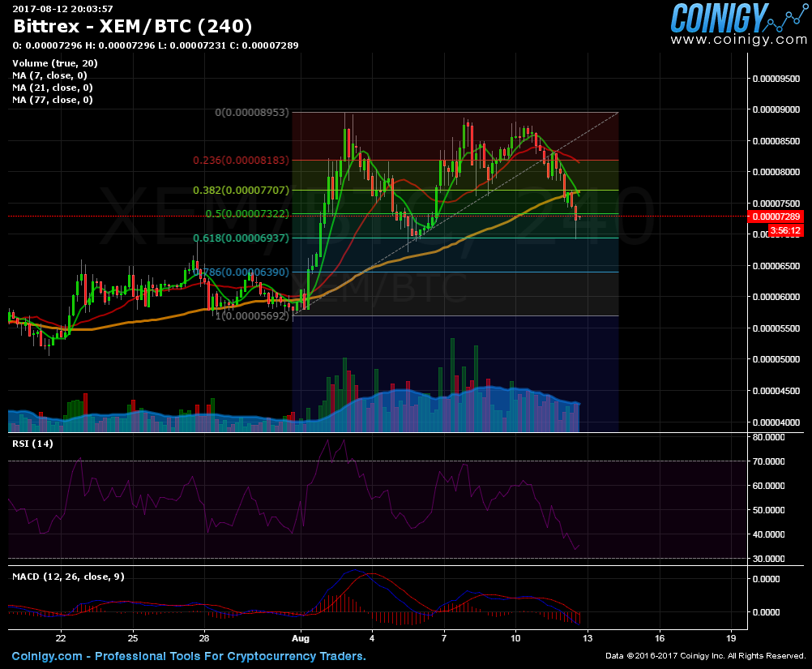Image resolution: width=812 pixels, height=669 pixels.
Task: Click the RSI 40.0000 axis label
Action: coord(768,534)
